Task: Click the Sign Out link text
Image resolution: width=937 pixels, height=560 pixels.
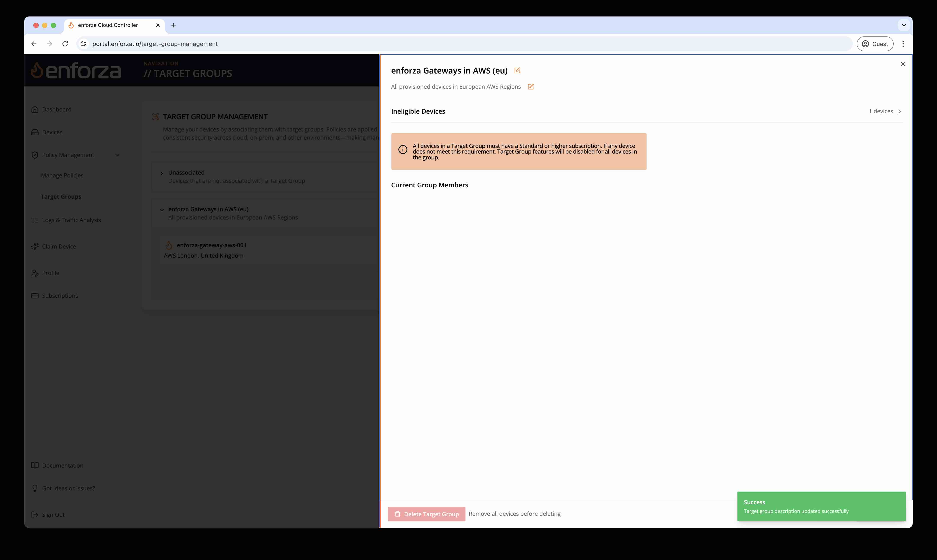Action: pos(53,515)
